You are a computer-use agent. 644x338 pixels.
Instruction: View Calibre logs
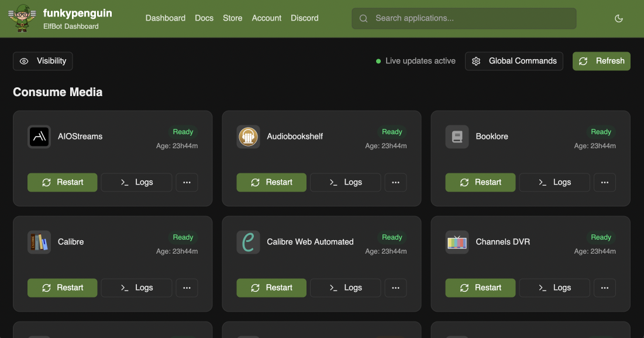[136, 288]
